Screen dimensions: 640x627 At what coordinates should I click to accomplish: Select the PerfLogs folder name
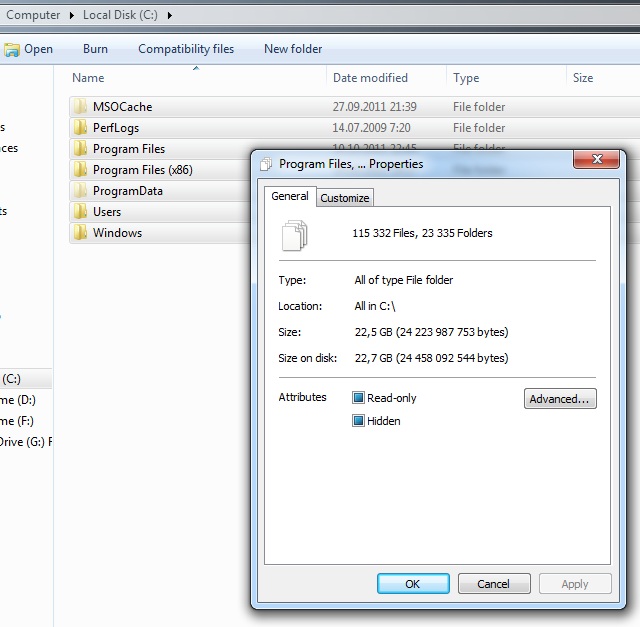tap(116, 128)
